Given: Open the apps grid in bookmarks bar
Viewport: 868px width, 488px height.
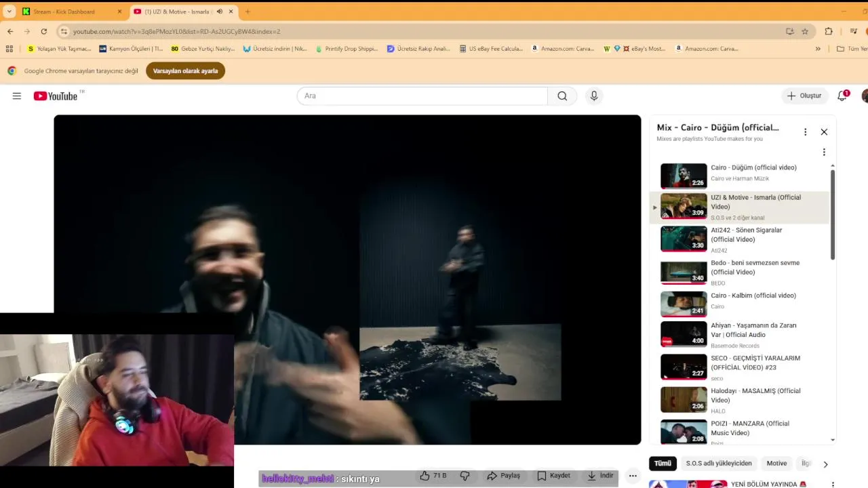Looking at the screenshot, I should tap(9, 49).
